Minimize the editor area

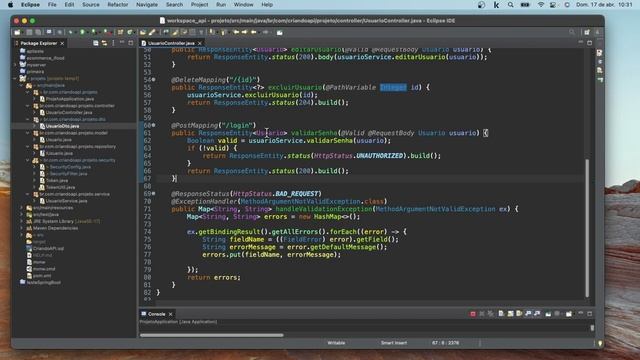581,42
